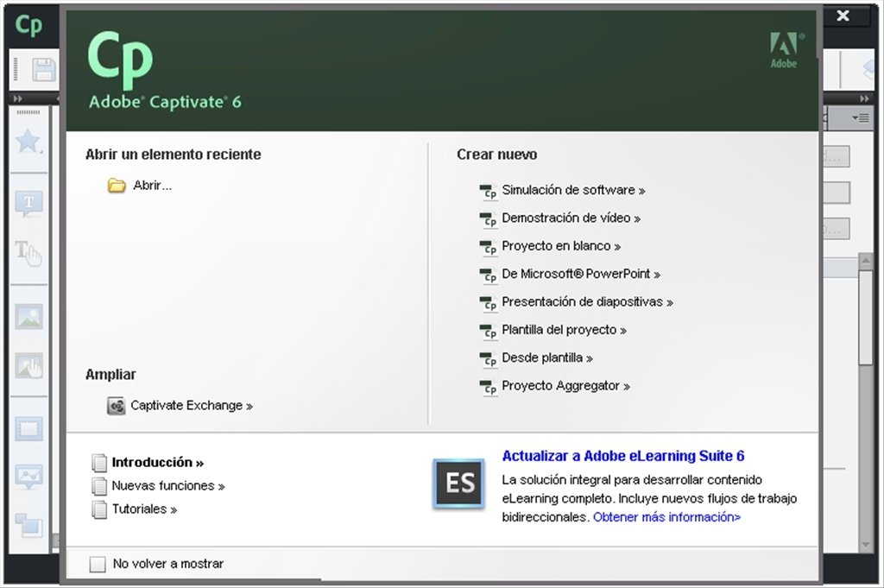Select the text caption tool
The width and height of the screenshot is (884, 588).
click(28, 203)
